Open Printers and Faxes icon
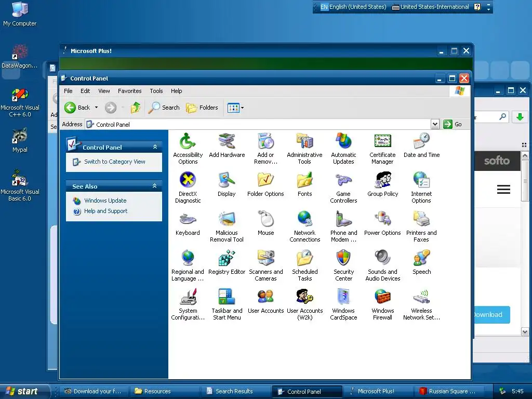 tap(421, 220)
